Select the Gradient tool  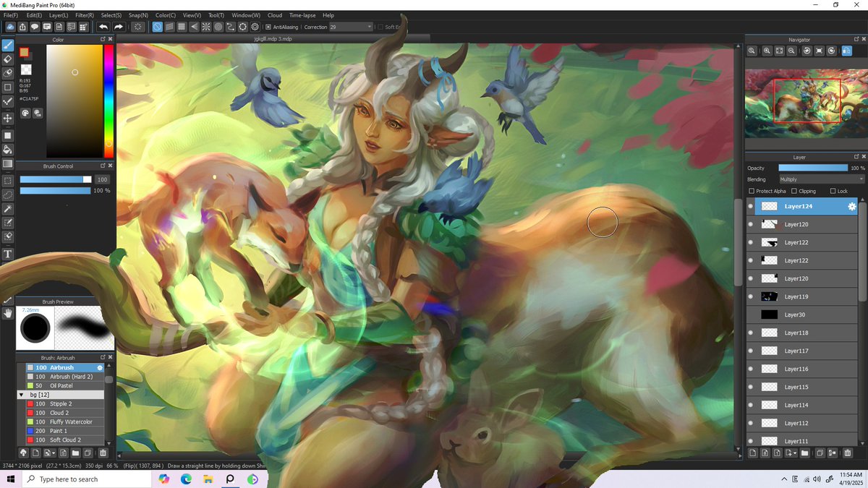(8, 164)
